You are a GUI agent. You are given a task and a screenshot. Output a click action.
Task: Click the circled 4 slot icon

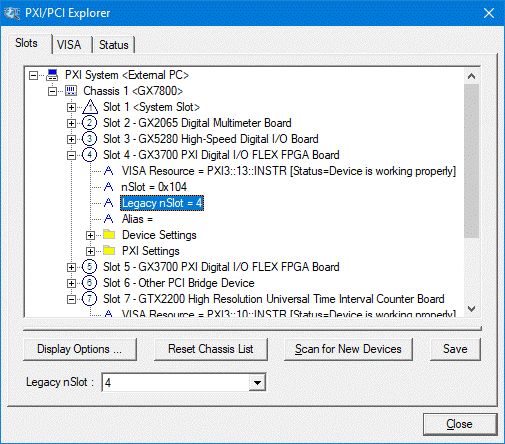(89, 155)
